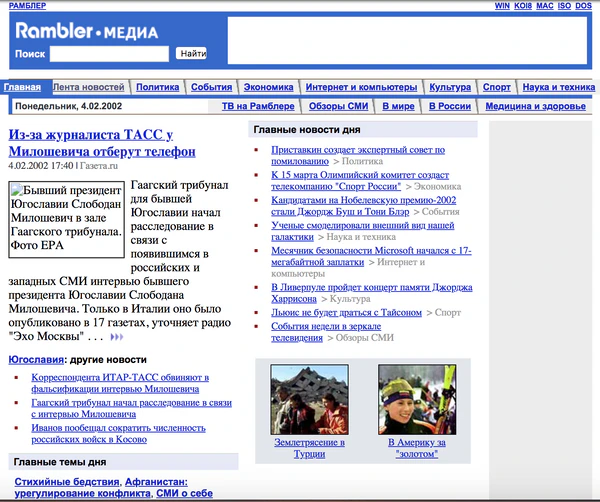Click the Milosevic broken image placeholder
The height and width of the screenshot is (502, 600).
pyautogui.click(x=67, y=218)
